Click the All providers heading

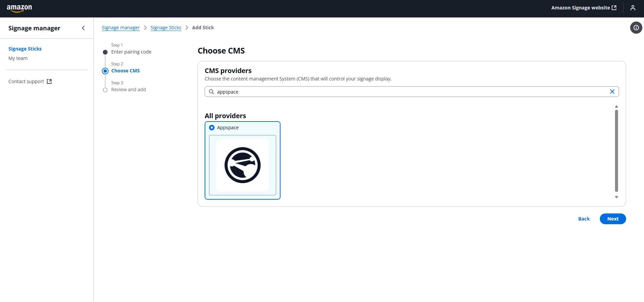point(225,116)
